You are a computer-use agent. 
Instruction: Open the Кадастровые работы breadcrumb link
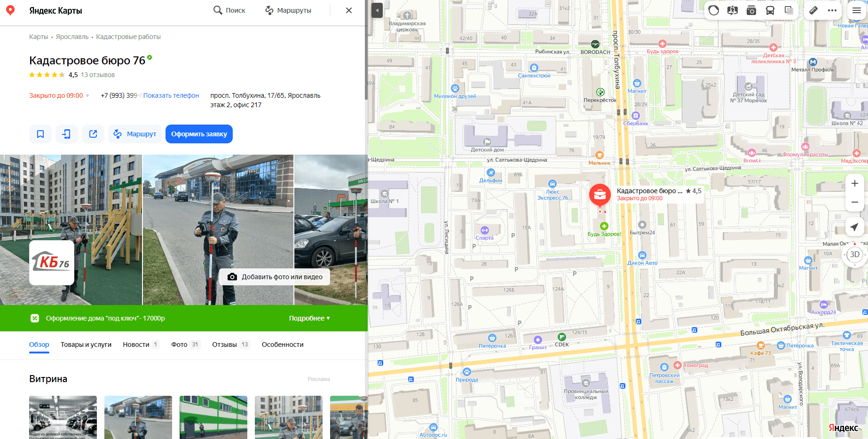click(x=128, y=37)
